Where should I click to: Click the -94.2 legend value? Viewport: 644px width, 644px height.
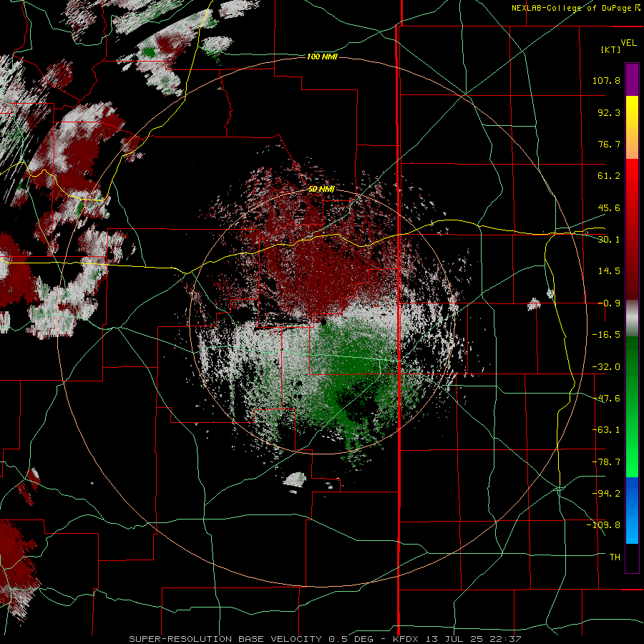(606, 493)
